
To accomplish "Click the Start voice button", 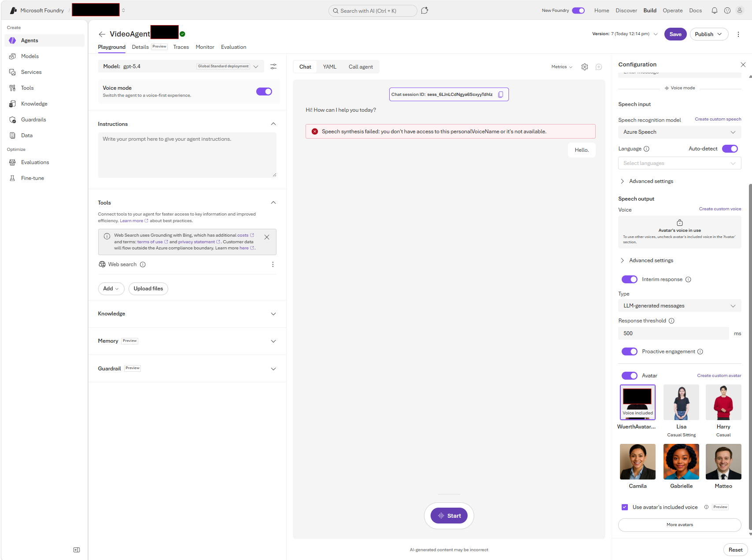I will 449,516.
